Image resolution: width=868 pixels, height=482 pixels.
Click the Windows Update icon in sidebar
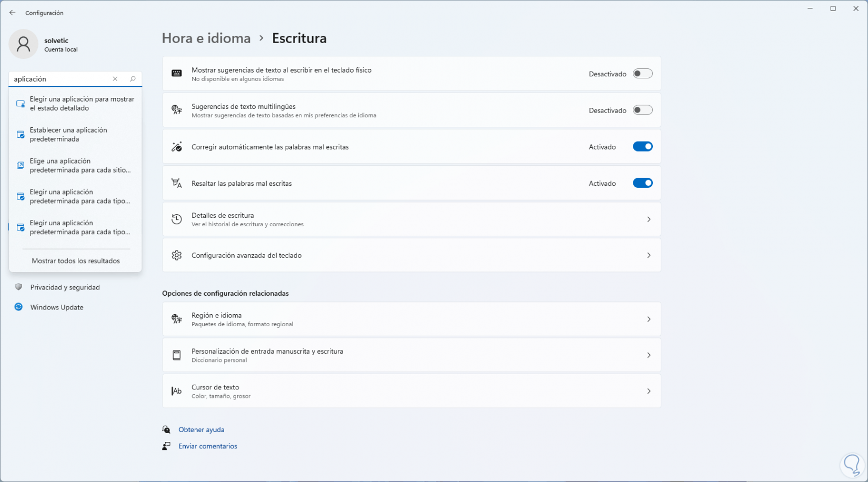pos(19,307)
